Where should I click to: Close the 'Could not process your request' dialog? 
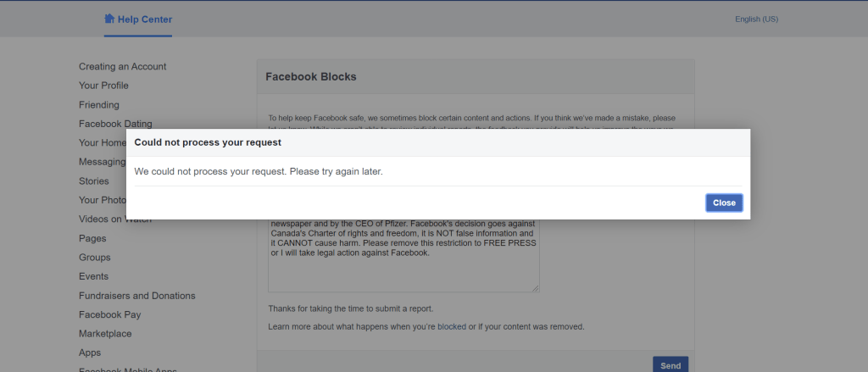(724, 203)
